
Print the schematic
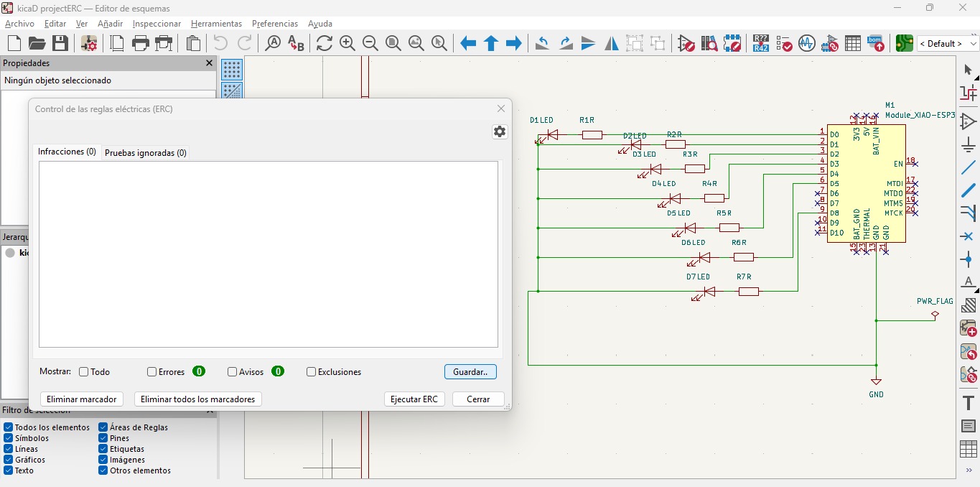pyautogui.click(x=141, y=43)
